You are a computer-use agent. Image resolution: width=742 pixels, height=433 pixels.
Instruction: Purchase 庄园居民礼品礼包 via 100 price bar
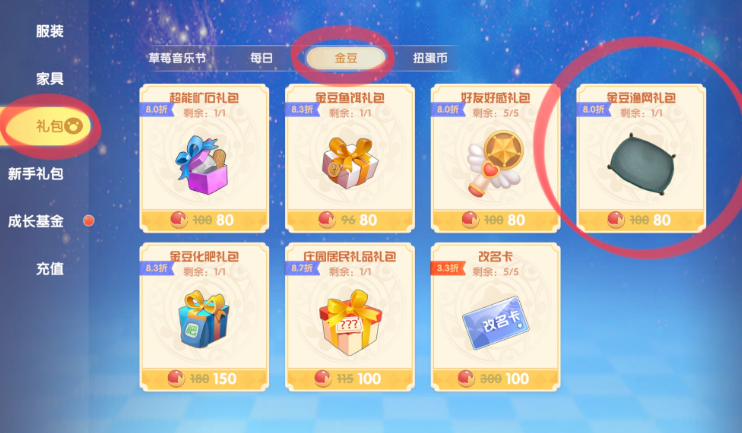click(350, 379)
